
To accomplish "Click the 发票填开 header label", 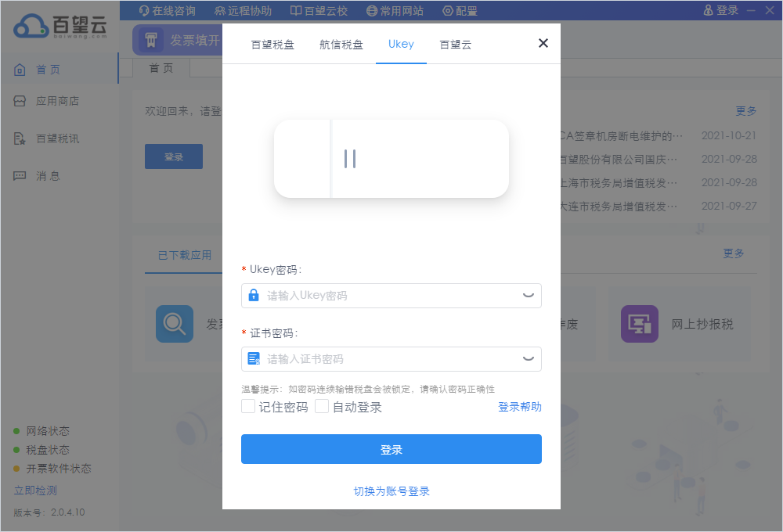I will pyautogui.click(x=195, y=40).
